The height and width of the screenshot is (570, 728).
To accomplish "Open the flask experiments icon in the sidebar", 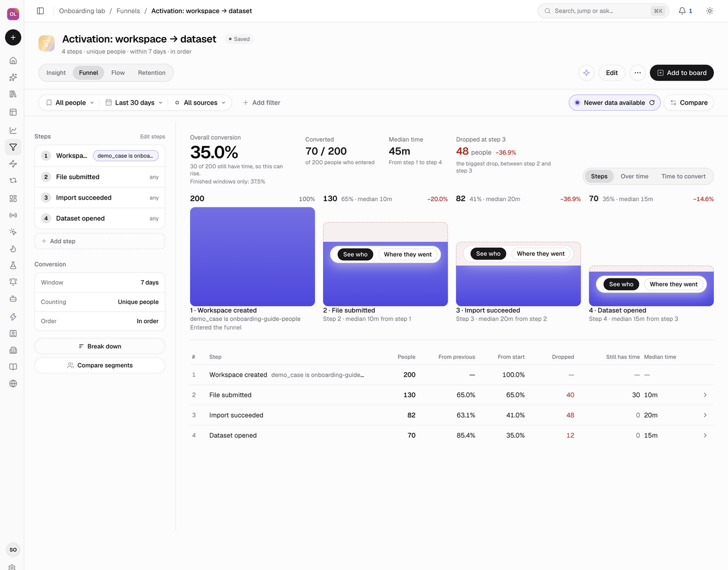I will 13,265.
